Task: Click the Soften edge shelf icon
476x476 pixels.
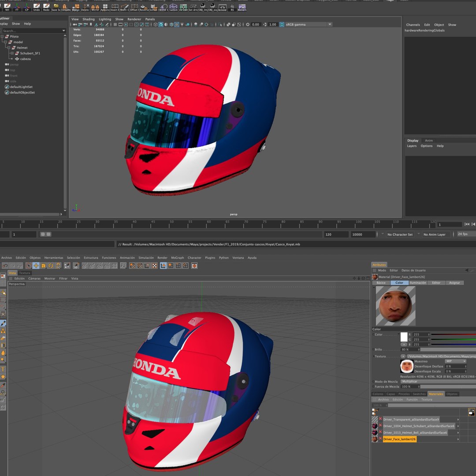Action: (154, 7)
